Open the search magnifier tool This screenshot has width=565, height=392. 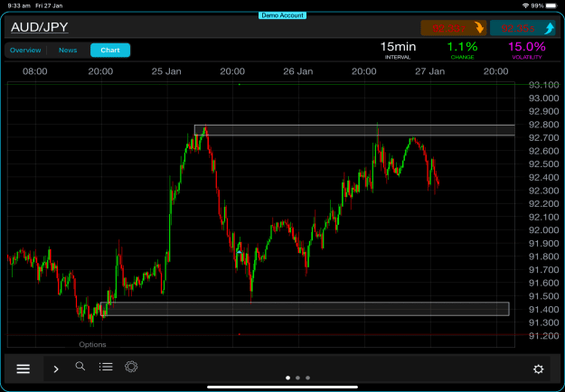tap(80, 367)
